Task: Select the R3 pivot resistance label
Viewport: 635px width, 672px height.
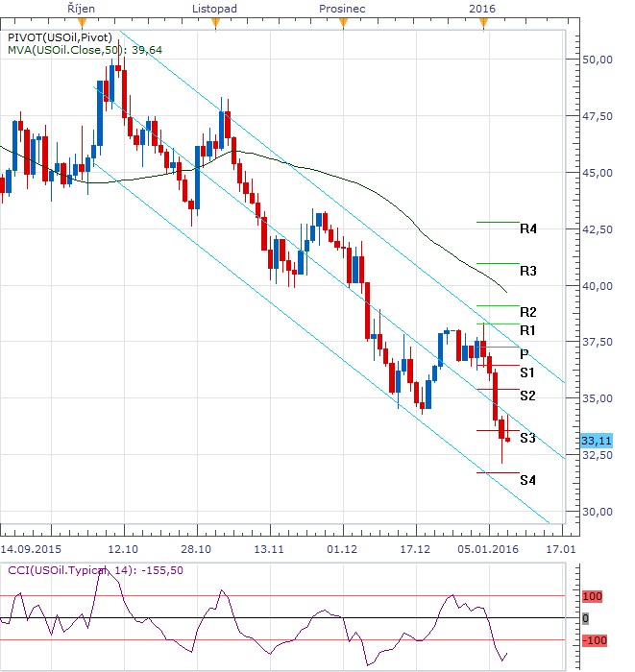Action: click(x=527, y=272)
